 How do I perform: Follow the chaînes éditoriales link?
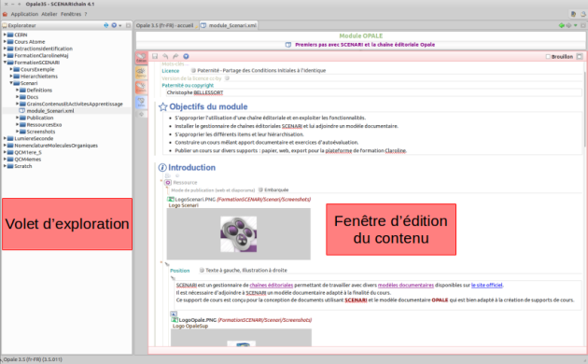[x=272, y=286]
